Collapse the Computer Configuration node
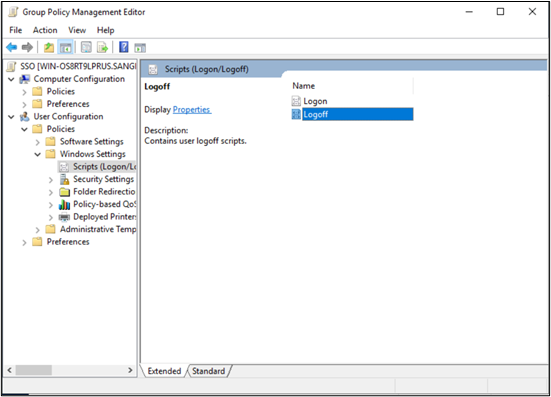Viewport: 551px width, 397px height. pos(11,79)
